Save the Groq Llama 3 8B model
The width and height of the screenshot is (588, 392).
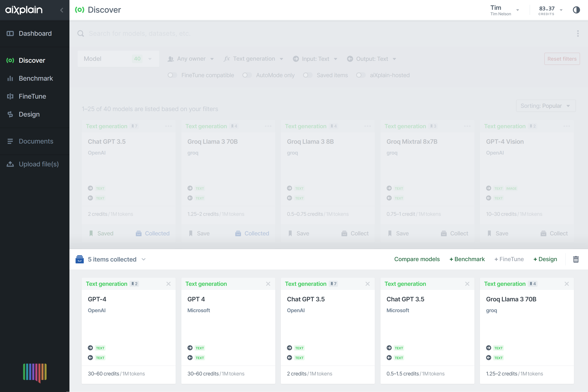pyautogui.click(x=299, y=233)
